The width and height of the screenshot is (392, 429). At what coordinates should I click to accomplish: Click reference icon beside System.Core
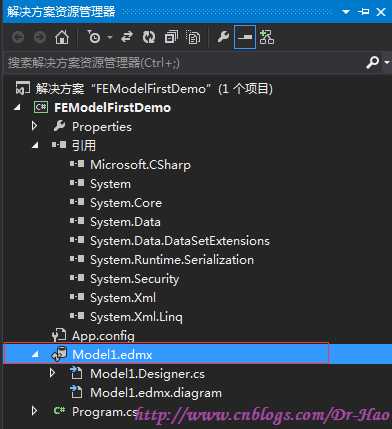(77, 202)
